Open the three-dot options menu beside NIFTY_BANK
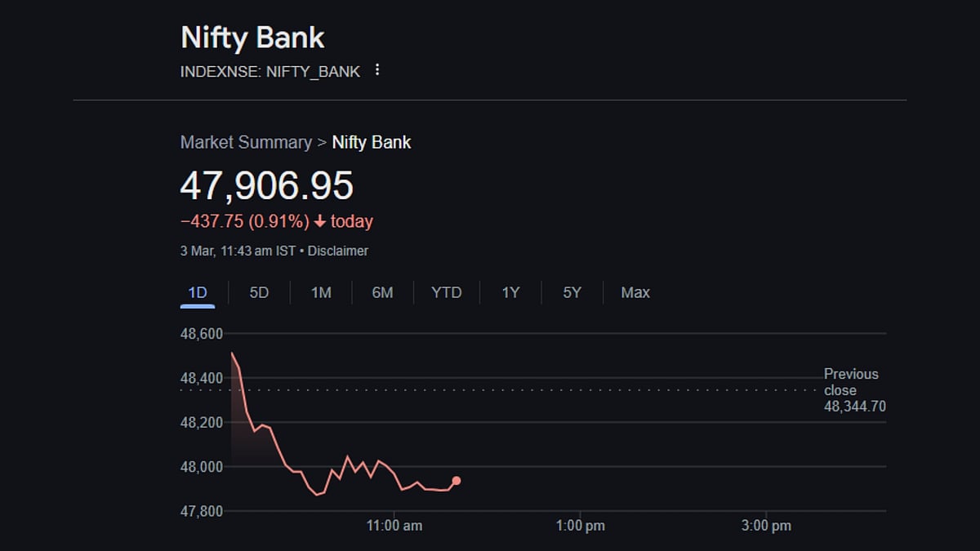This screenshot has height=551, width=980. (377, 70)
